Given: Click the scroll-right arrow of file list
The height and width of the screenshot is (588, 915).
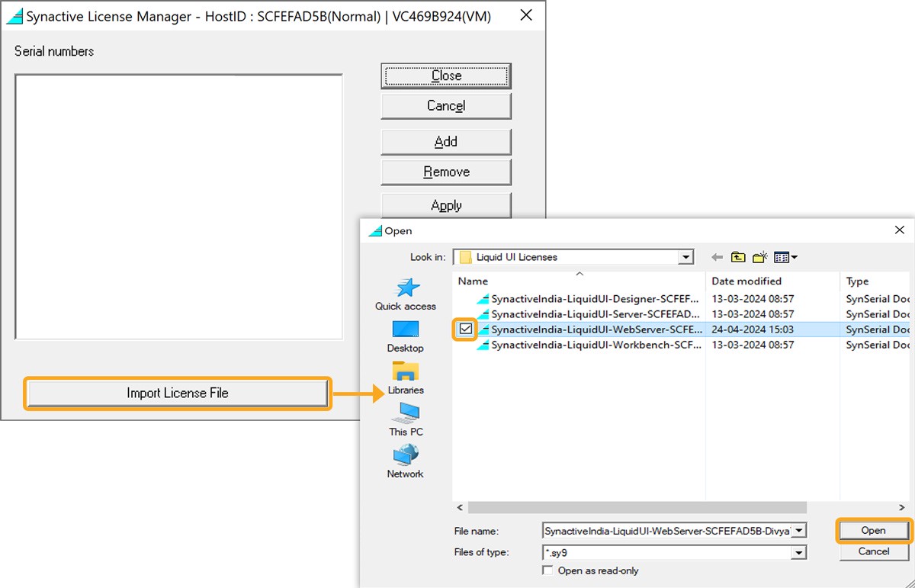Looking at the screenshot, I should coord(903,507).
